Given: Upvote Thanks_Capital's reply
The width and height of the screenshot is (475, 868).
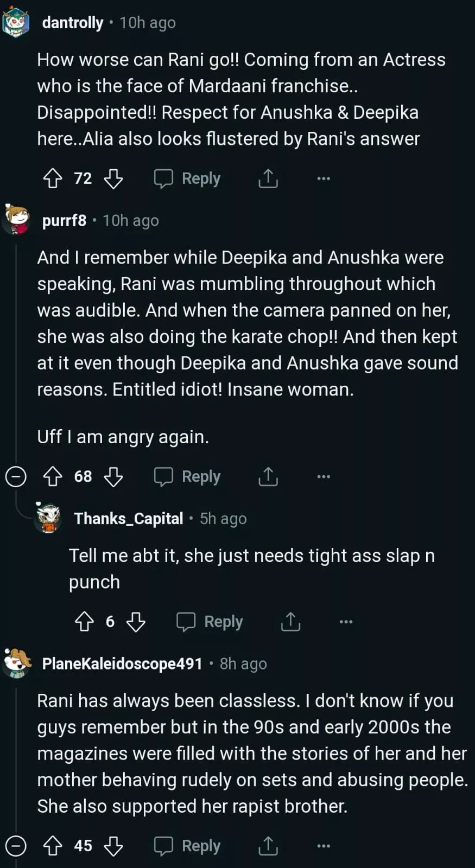Looking at the screenshot, I should coord(84,622).
